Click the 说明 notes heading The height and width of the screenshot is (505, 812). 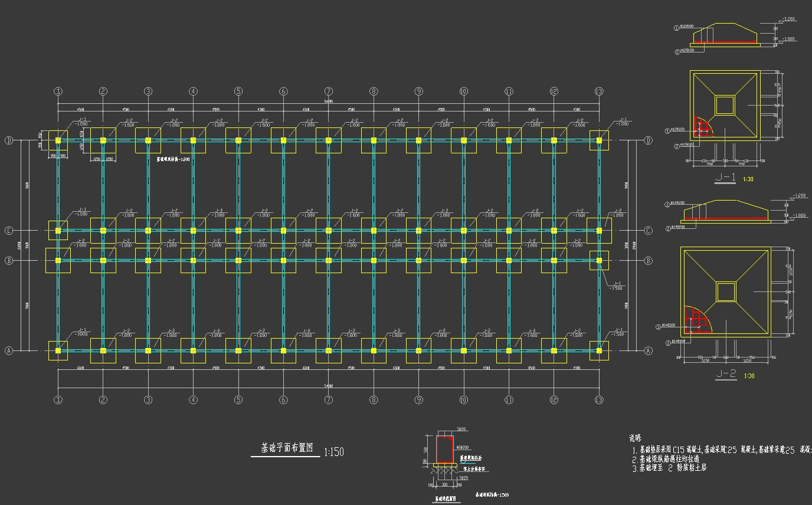pyautogui.click(x=635, y=438)
